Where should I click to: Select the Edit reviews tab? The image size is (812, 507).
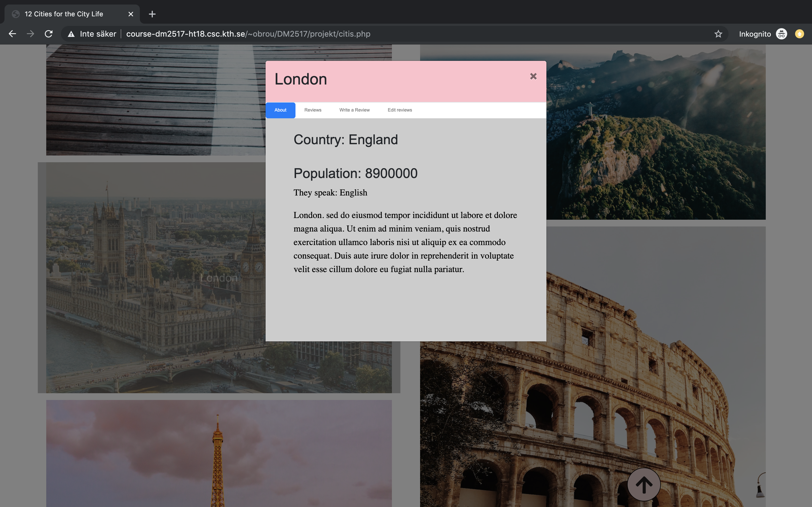400,110
